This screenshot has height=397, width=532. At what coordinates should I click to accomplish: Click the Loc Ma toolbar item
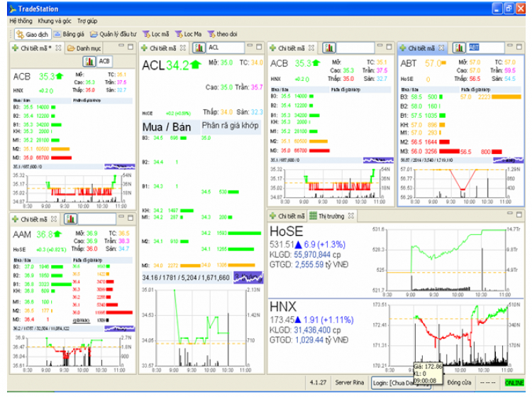tap(188, 34)
